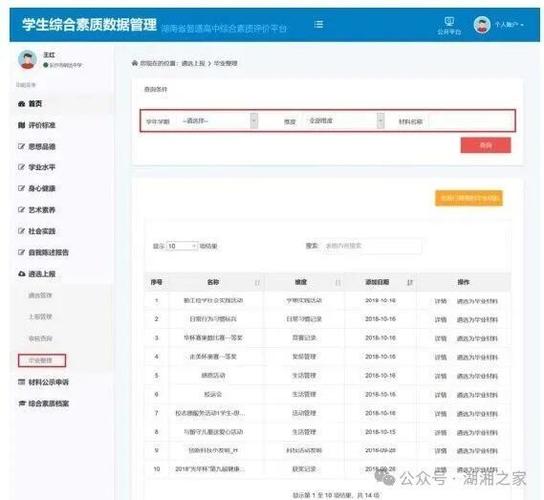This screenshot has width=544, height=500.
Task: Click 遴选为毕业材料 for row 6
Action: (x=477, y=395)
